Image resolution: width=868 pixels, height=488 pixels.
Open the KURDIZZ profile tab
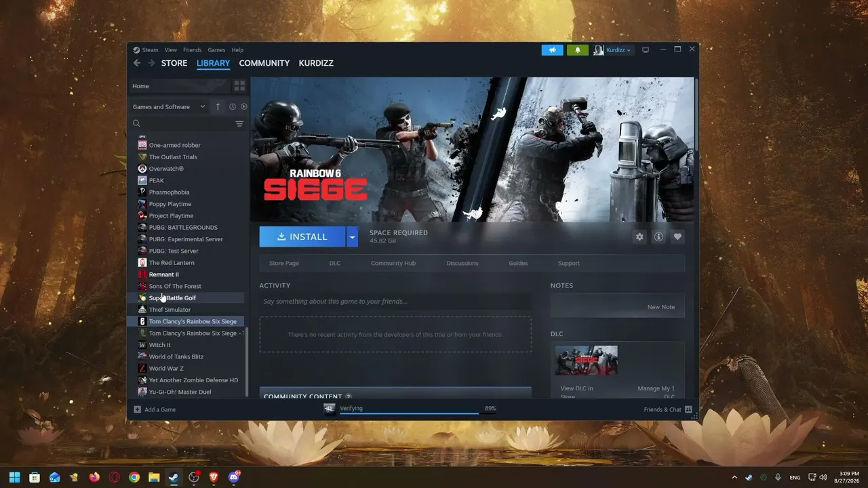point(316,63)
